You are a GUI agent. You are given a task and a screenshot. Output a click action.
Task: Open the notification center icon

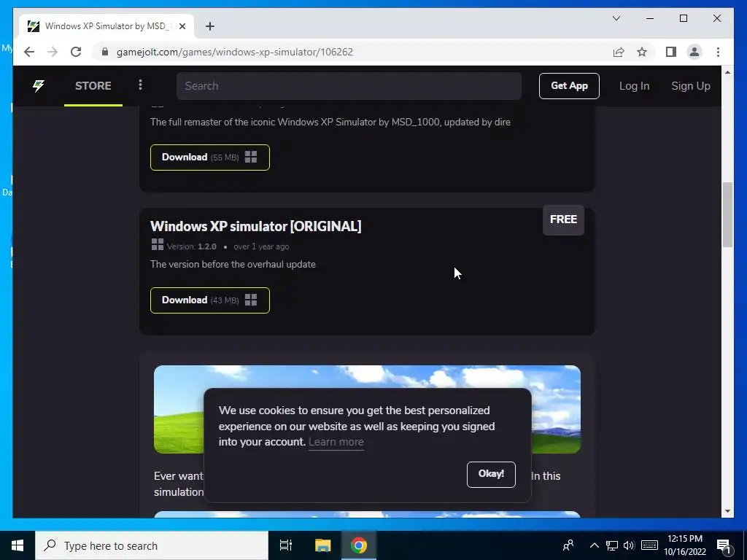pos(724,545)
